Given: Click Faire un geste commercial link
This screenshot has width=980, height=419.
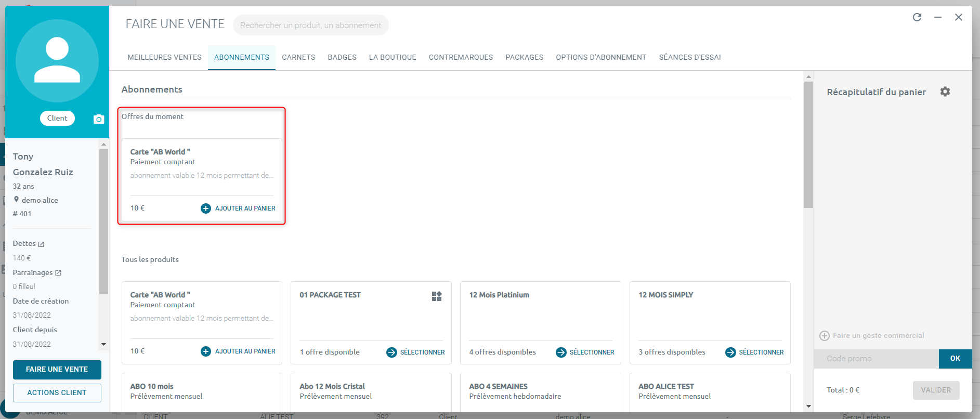Looking at the screenshot, I should pyautogui.click(x=879, y=336).
